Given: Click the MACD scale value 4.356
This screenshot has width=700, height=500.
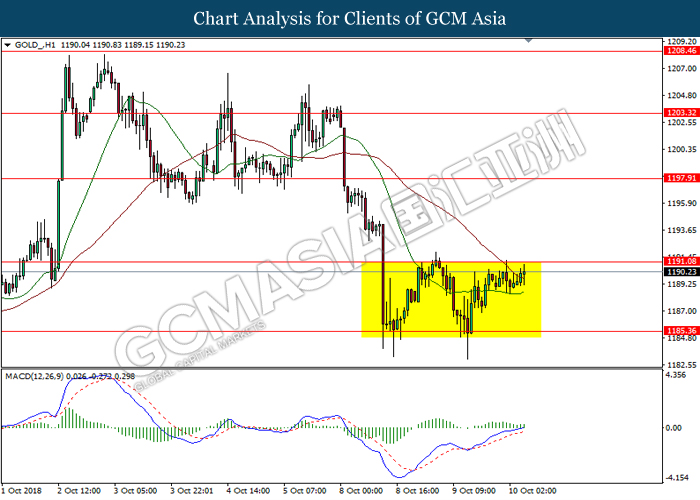Looking at the screenshot, I should pyautogui.click(x=675, y=375).
